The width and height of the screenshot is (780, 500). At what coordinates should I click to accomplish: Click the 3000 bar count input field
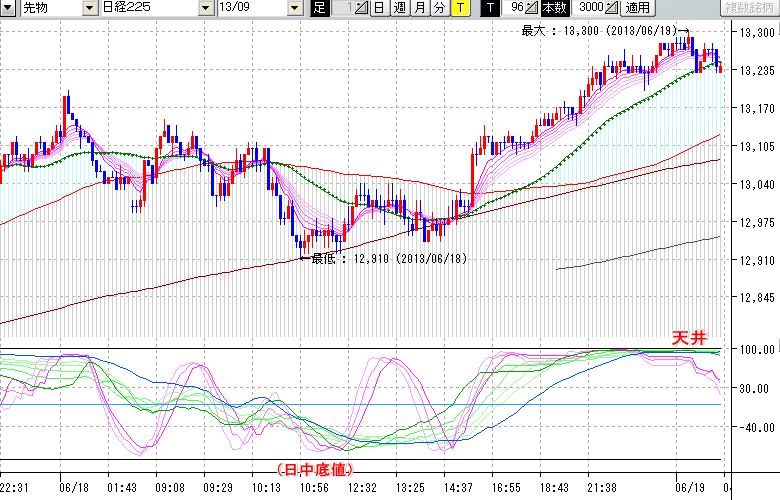[x=585, y=8]
